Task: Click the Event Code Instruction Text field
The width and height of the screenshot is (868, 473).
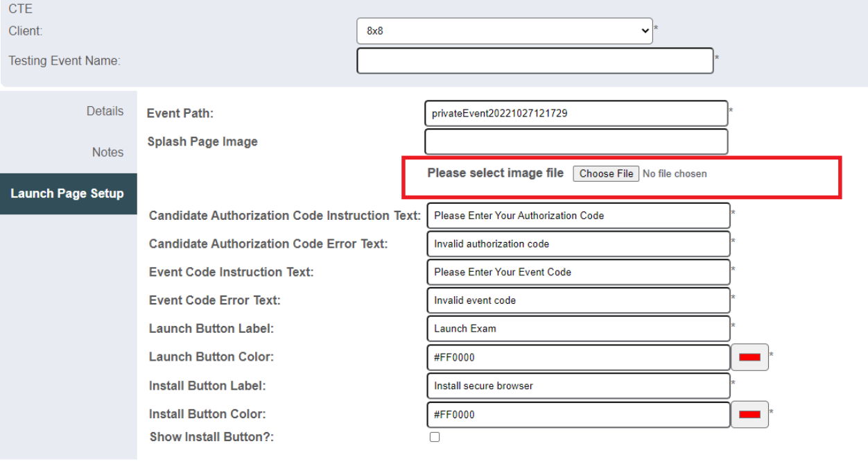Action: [578, 272]
